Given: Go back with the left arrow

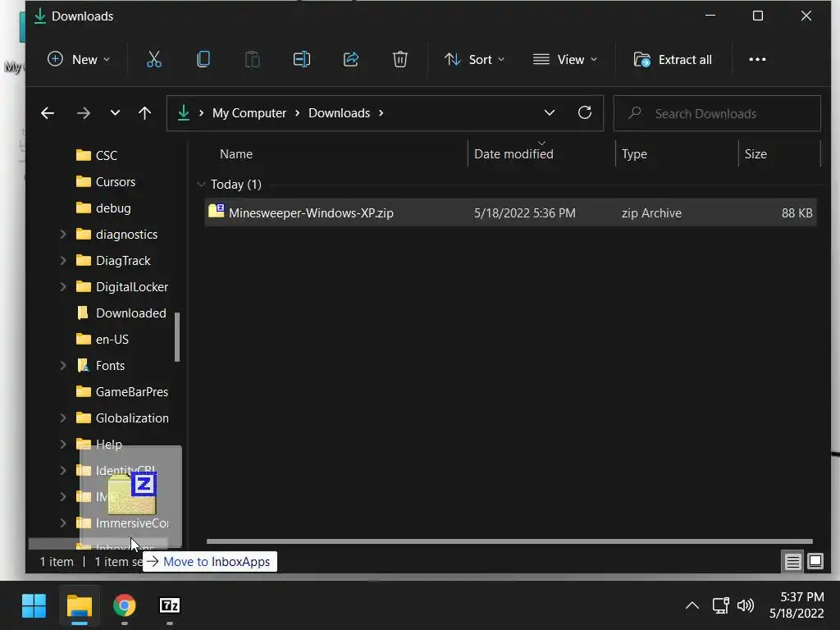Looking at the screenshot, I should click(48, 113).
